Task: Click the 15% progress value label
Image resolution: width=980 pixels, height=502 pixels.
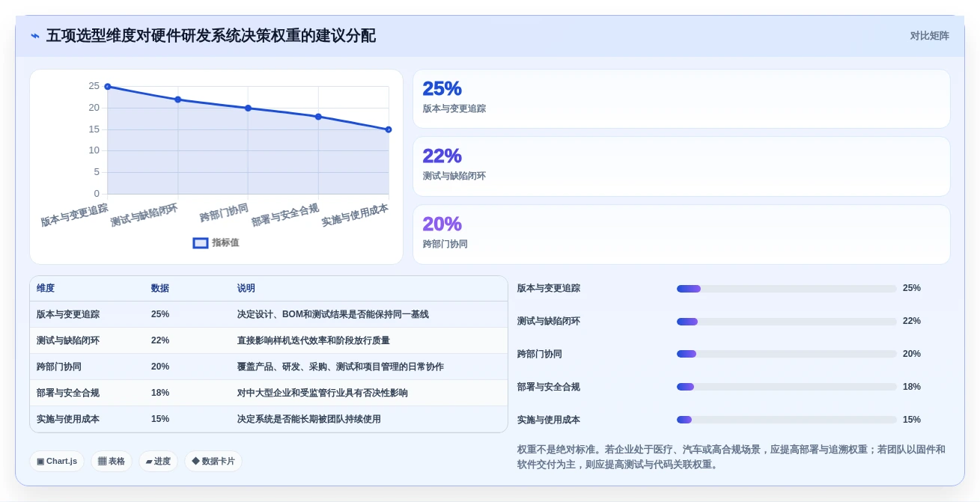Action: (912, 420)
